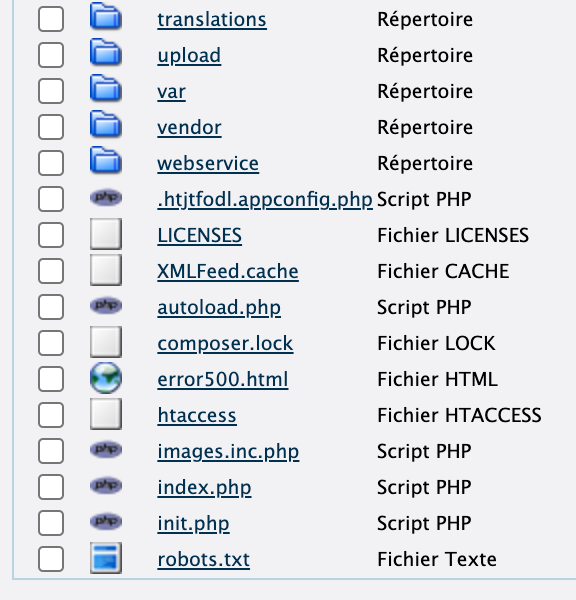
Task: Click 'Fichier CACHE' type text
Action: pyautogui.click(x=443, y=271)
